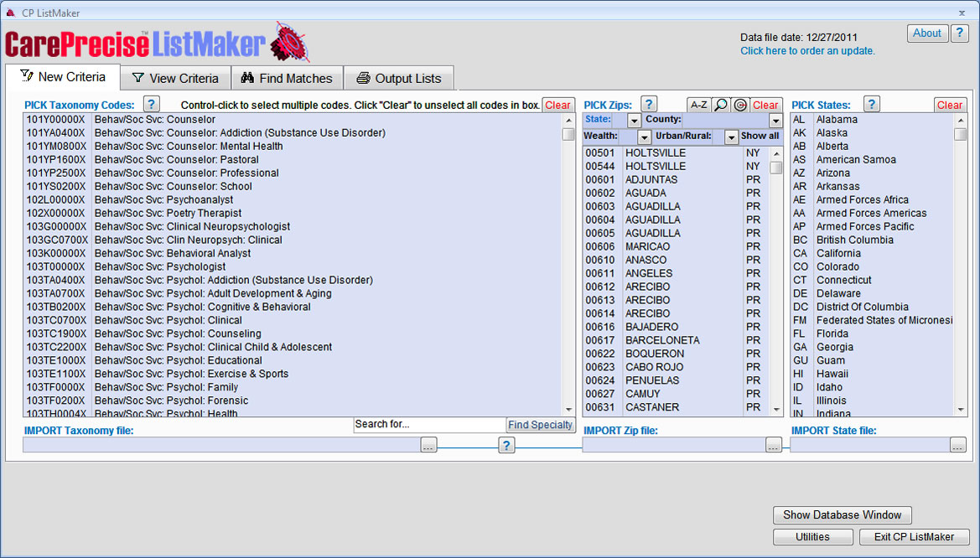
Task: Select Psychol: Counseling code 103TC1900X
Action: pos(293,333)
